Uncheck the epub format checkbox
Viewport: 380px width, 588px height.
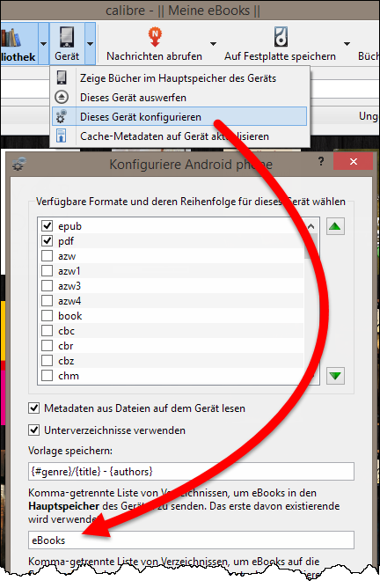point(47,225)
